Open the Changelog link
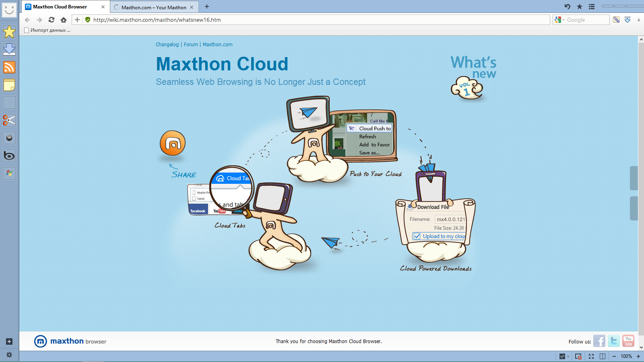This screenshot has height=362, width=644. [x=167, y=45]
